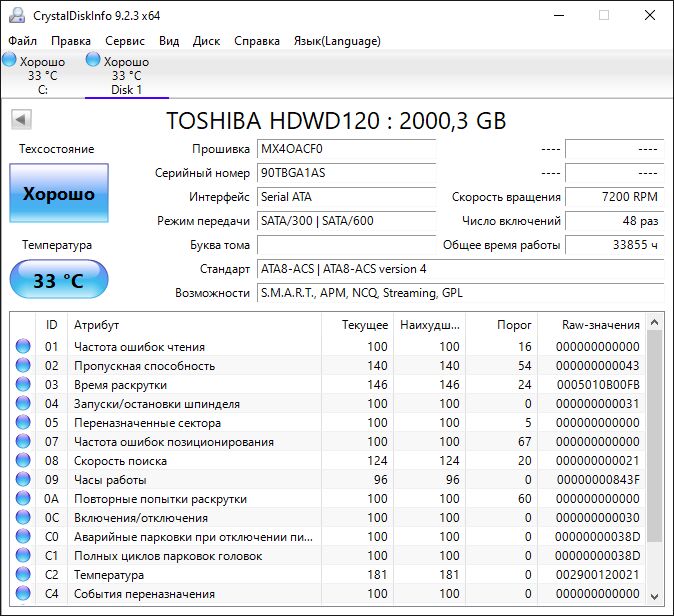The width and height of the screenshot is (674, 616).
Task: Click the previous disk arrow button
Action: click(20, 120)
